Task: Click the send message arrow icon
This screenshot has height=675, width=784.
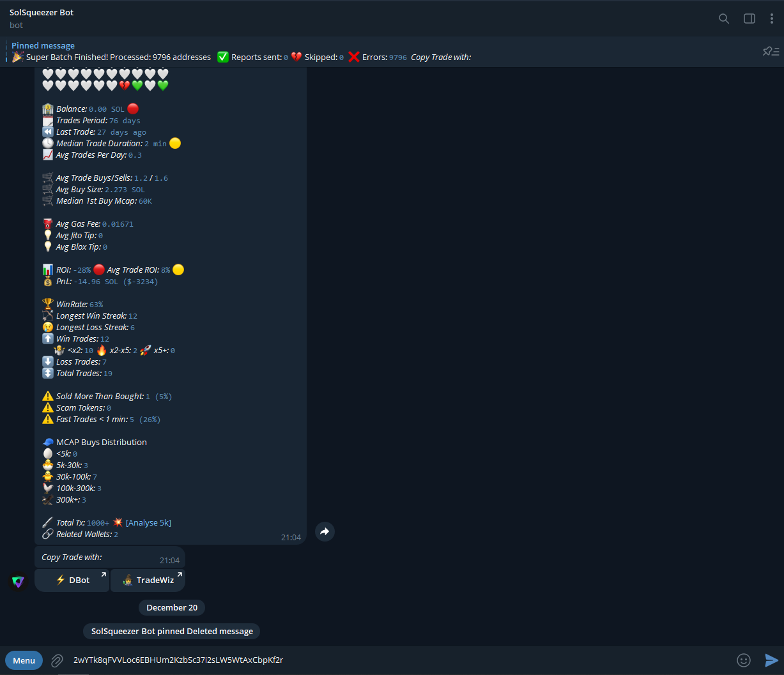Action: pos(771,660)
